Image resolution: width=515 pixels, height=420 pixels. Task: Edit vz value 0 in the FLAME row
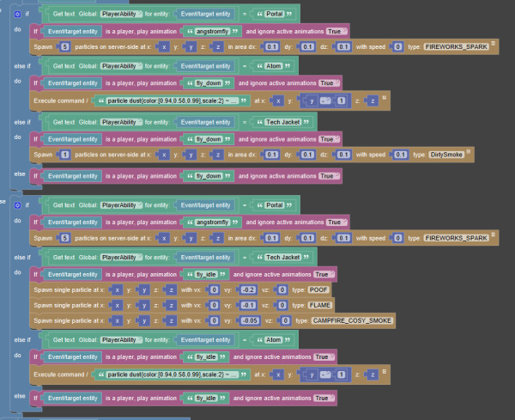click(x=282, y=305)
